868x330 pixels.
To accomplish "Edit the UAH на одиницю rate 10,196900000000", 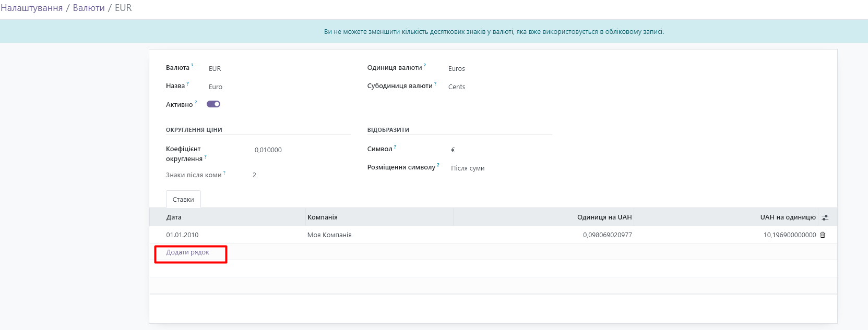I will (x=789, y=235).
